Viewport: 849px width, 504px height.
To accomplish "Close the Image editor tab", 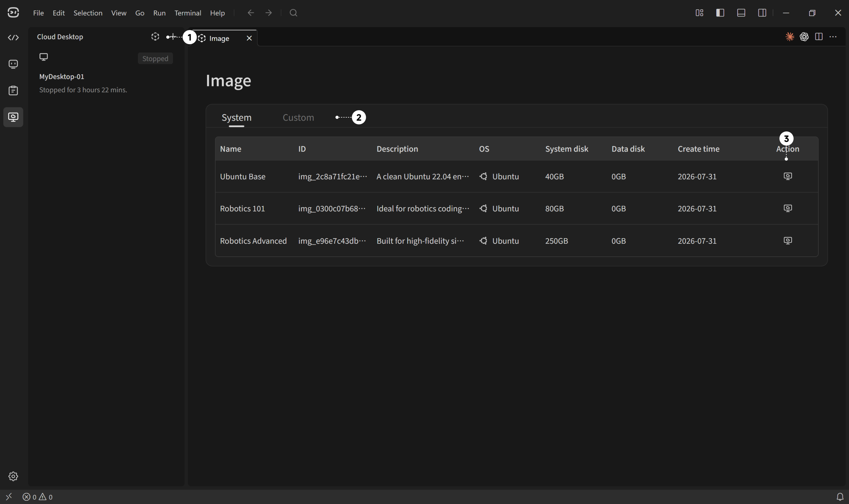I will [249, 38].
